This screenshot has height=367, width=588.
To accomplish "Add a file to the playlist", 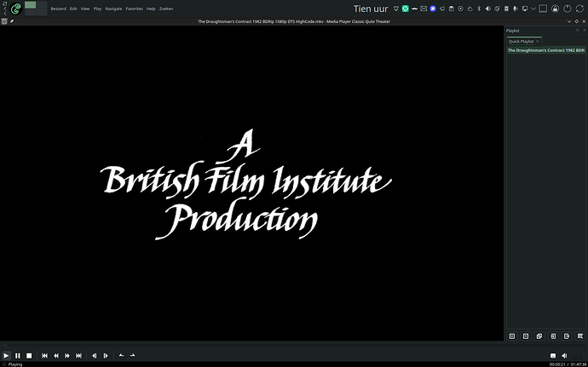I will coord(512,335).
